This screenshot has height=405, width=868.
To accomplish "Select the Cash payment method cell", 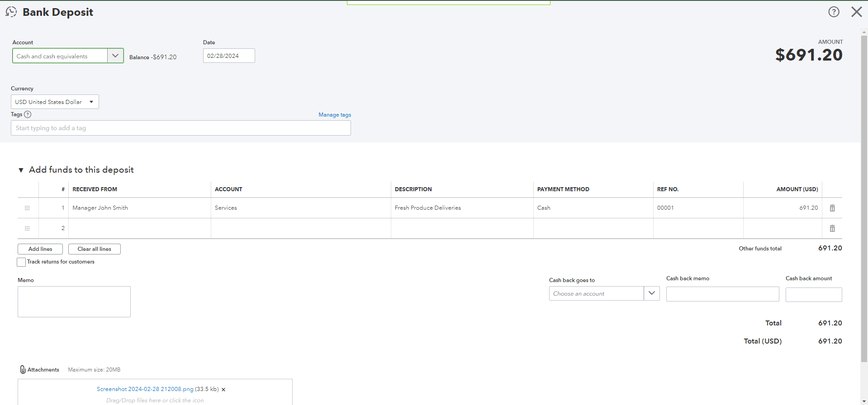I will pos(593,208).
